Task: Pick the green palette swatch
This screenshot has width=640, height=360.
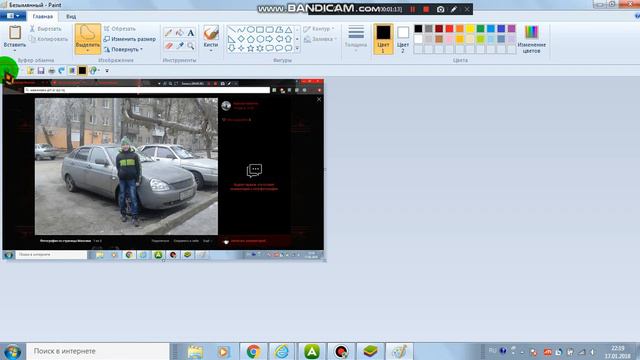Action: pos(480,29)
